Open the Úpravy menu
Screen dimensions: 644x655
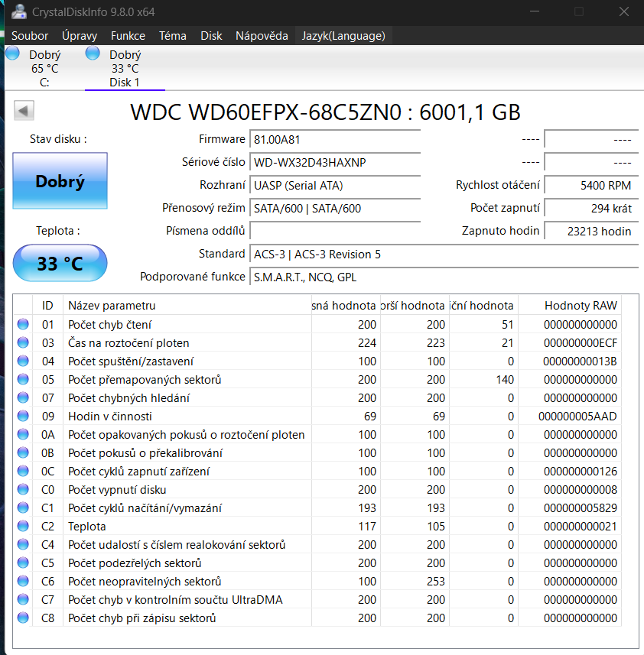[x=80, y=36]
